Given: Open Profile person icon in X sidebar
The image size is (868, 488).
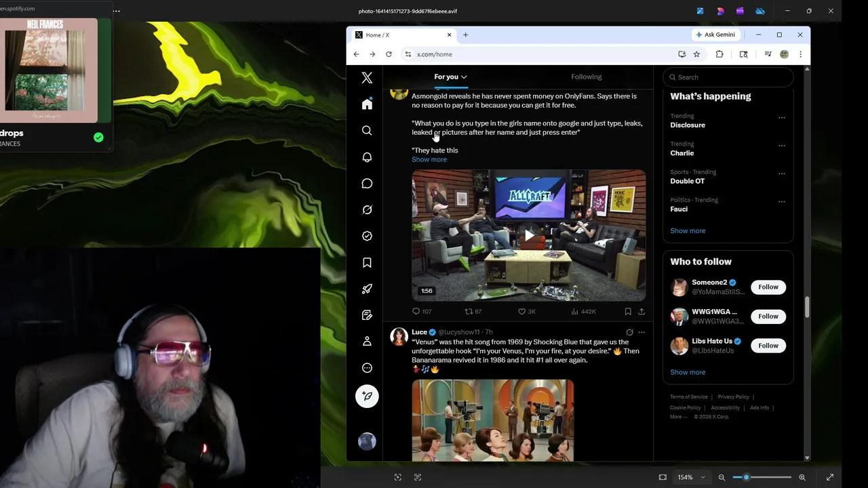Looking at the screenshot, I should click(367, 342).
